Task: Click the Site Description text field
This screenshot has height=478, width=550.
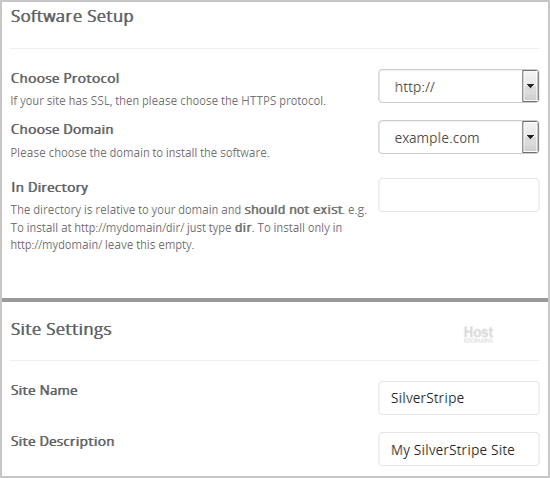Action: 458,449
